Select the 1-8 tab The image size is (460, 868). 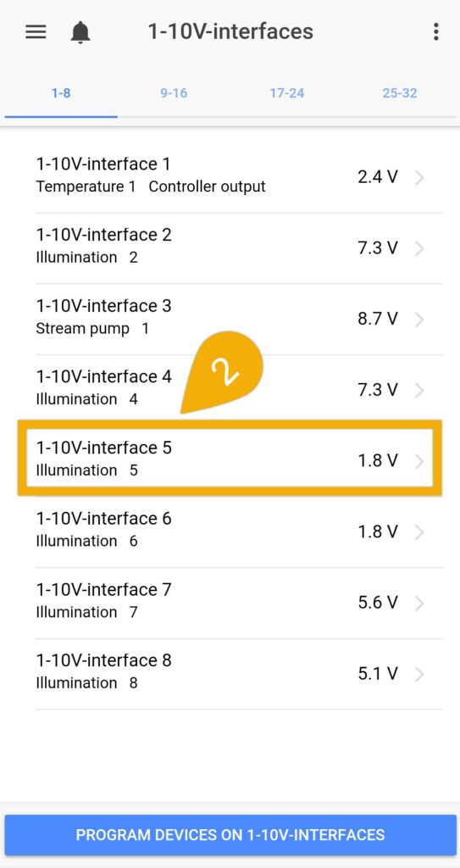pos(61,93)
